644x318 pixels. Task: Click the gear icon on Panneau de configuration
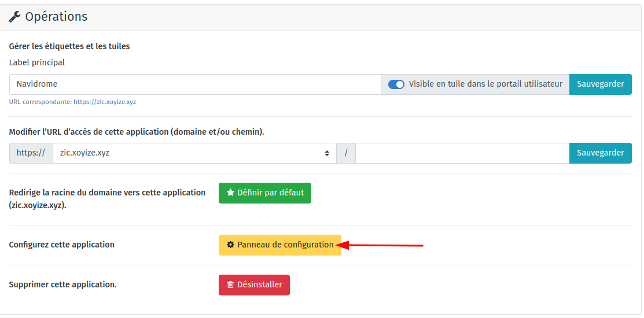tap(230, 245)
